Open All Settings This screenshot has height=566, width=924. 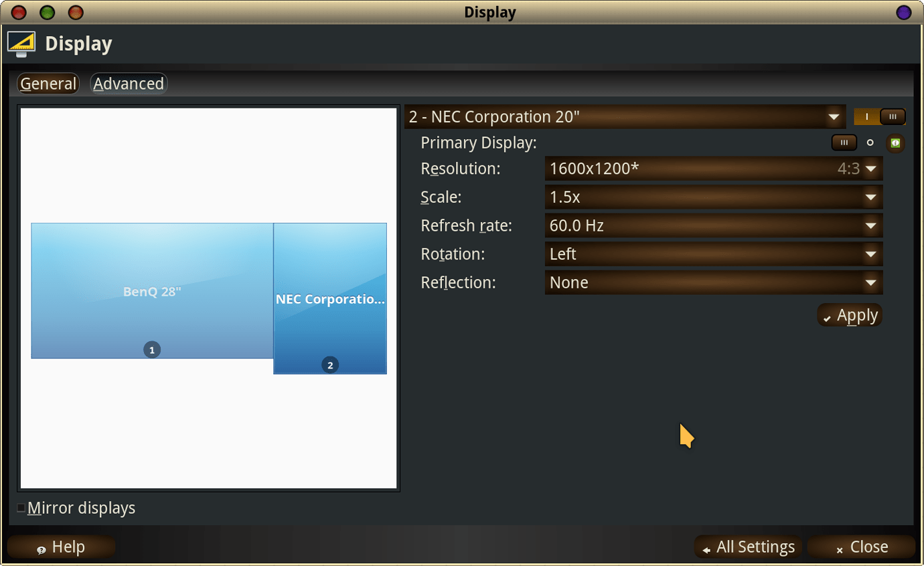coord(748,547)
